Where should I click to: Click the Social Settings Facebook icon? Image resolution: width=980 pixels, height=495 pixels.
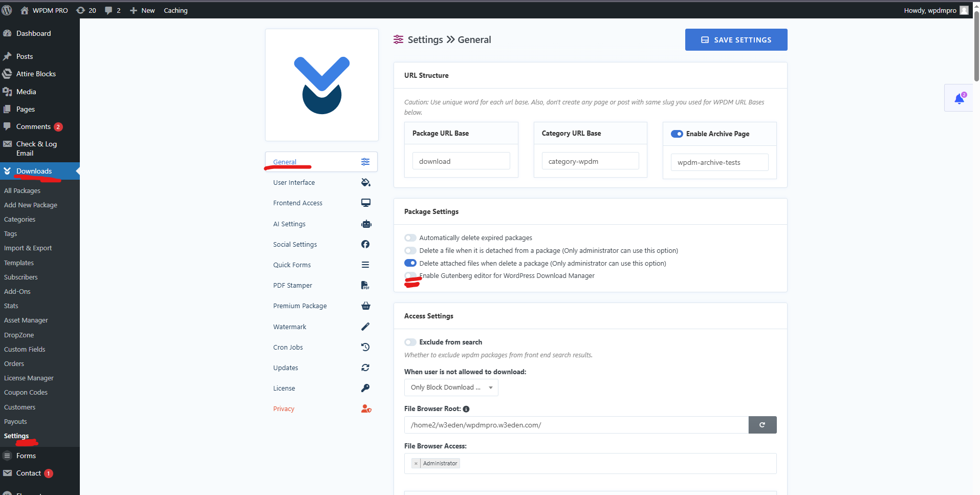pos(365,244)
